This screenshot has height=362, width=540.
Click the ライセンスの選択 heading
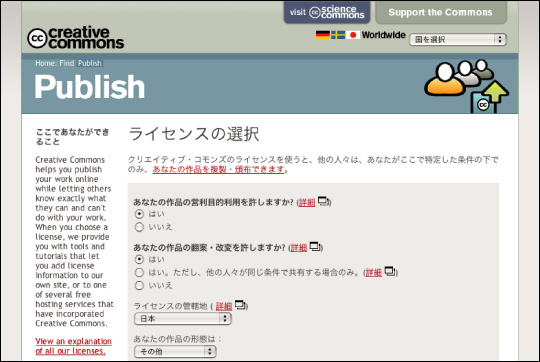[194, 134]
